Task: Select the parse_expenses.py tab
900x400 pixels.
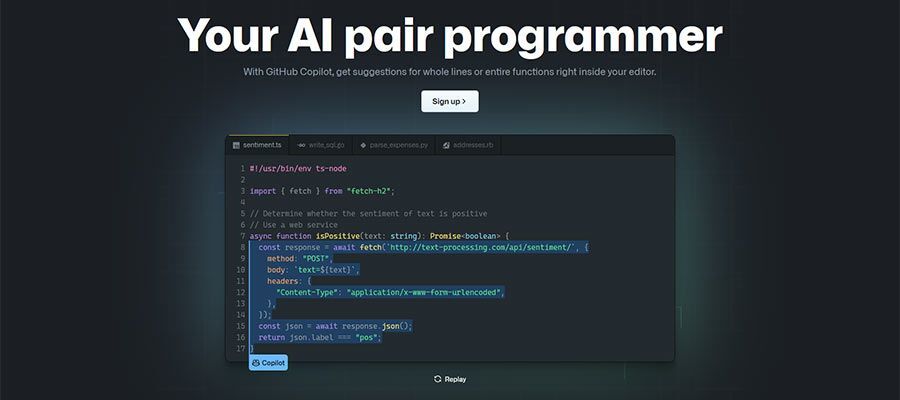Action: [x=394, y=145]
